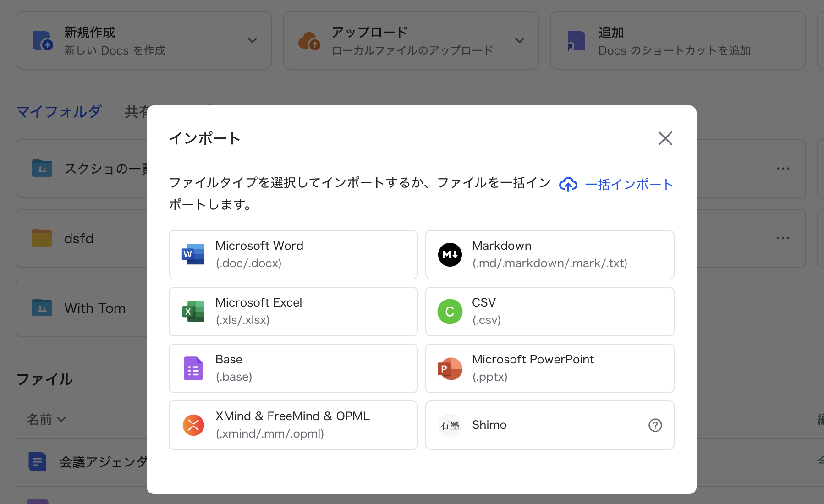This screenshot has width=824, height=504.
Task: Choose the Microsoft Word (.doc/.docx) import option
Action: tap(293, 255)
